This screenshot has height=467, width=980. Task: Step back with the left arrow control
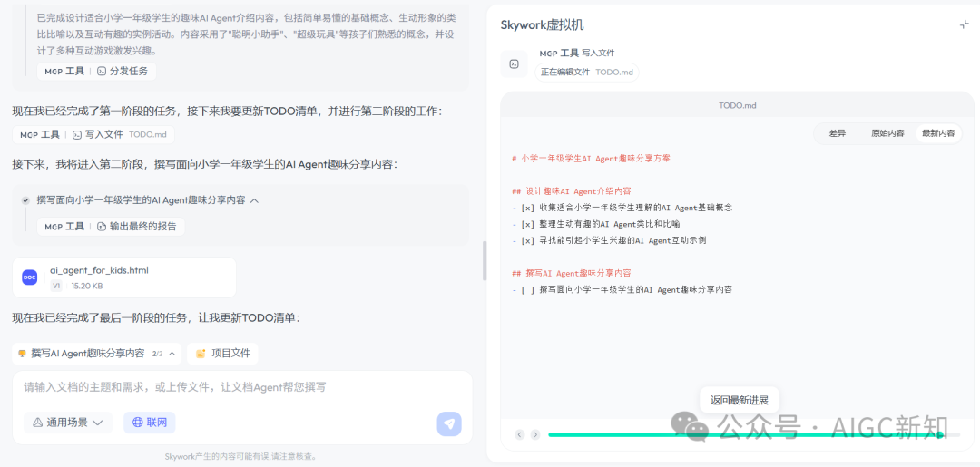point(519,434)
